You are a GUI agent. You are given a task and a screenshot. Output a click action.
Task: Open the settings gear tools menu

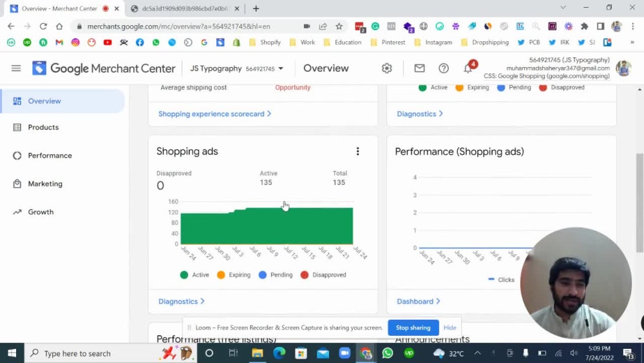tap(386, 68)
